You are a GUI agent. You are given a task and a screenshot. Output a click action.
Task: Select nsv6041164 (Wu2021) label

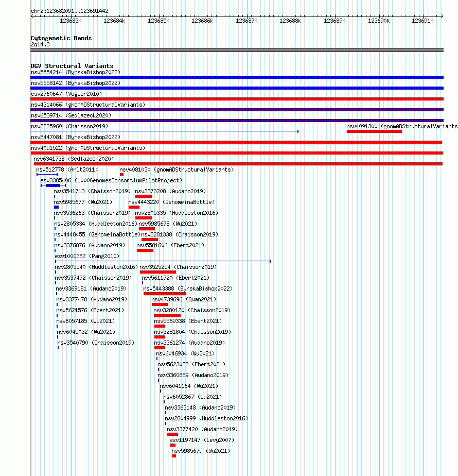pos(189,386)
